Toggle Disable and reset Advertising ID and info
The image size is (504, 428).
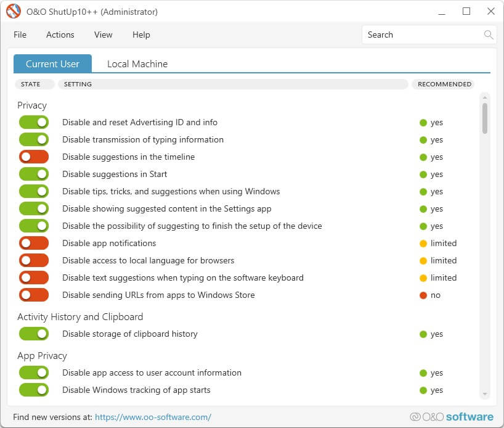pyautogui.click(x=34, y=122)
